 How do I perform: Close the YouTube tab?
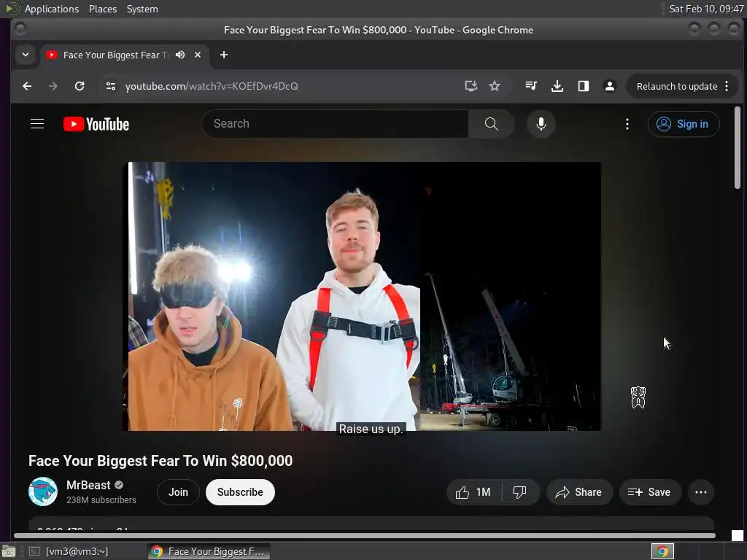coord(197,55)
